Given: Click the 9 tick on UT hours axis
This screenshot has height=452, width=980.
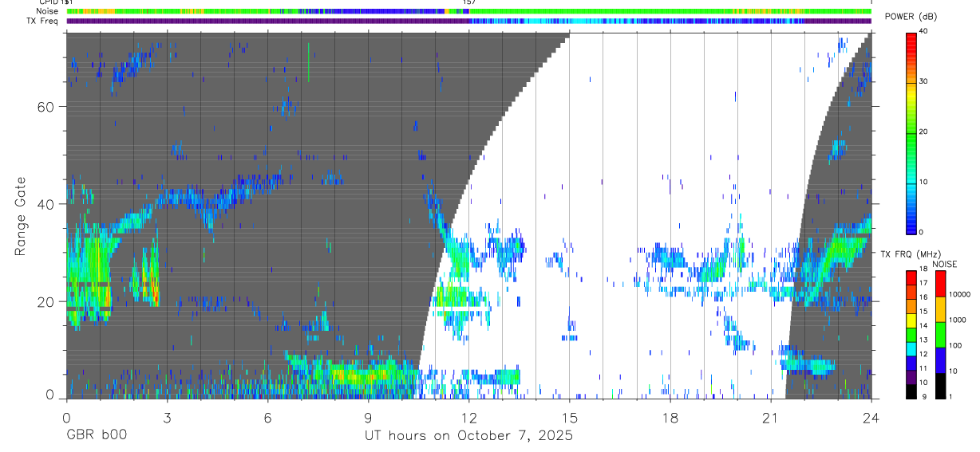Looking at the screenshot, I should pos(368,418).
